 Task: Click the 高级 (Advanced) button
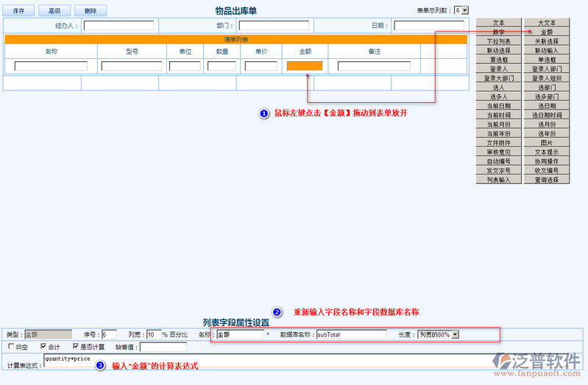tap(54, 11)
